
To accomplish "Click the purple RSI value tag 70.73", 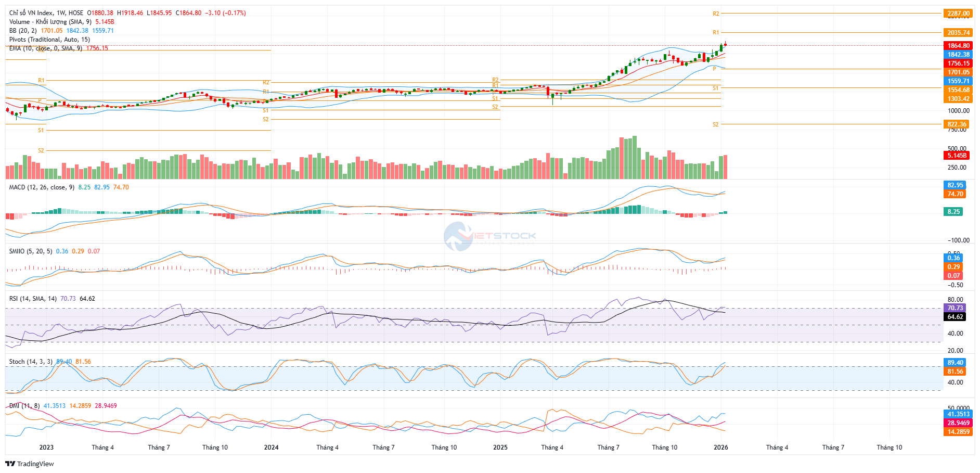I will (x=955, y=308).
